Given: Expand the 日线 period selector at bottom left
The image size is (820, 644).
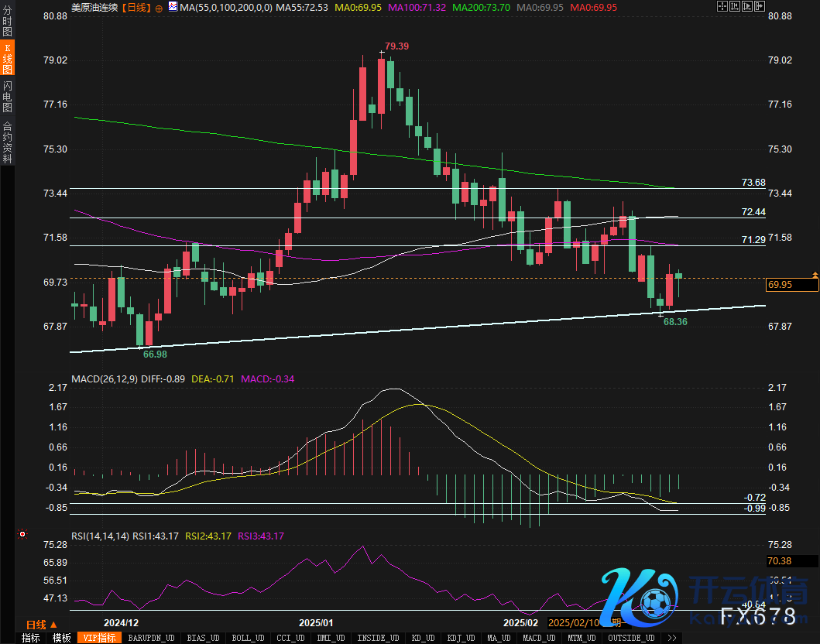Looking at the screenshot, I should (x=41, y=624).
